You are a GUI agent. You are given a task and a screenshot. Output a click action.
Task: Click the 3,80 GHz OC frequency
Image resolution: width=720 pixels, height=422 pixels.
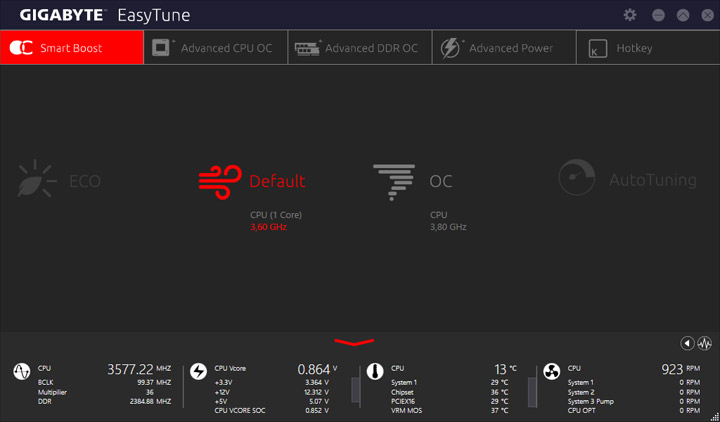448,227
